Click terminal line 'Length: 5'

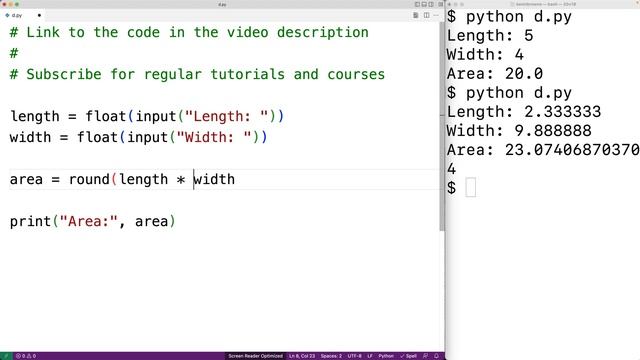point(490,36)
